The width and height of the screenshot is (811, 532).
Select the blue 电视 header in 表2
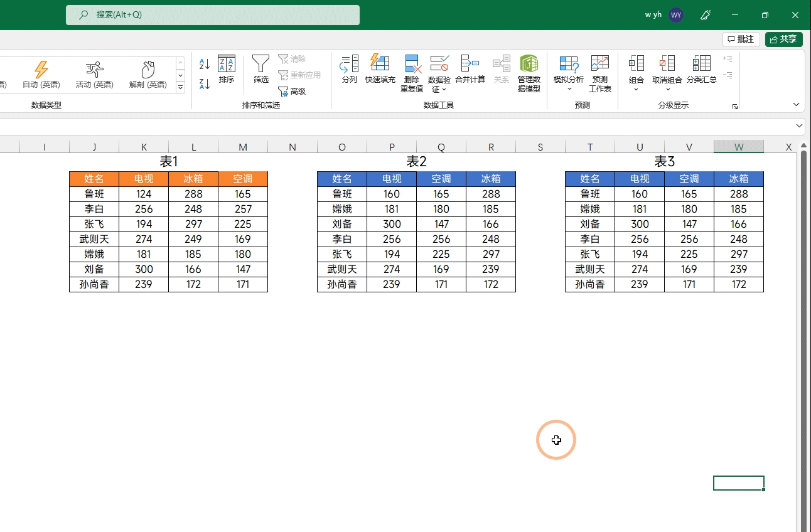(392, 179)
